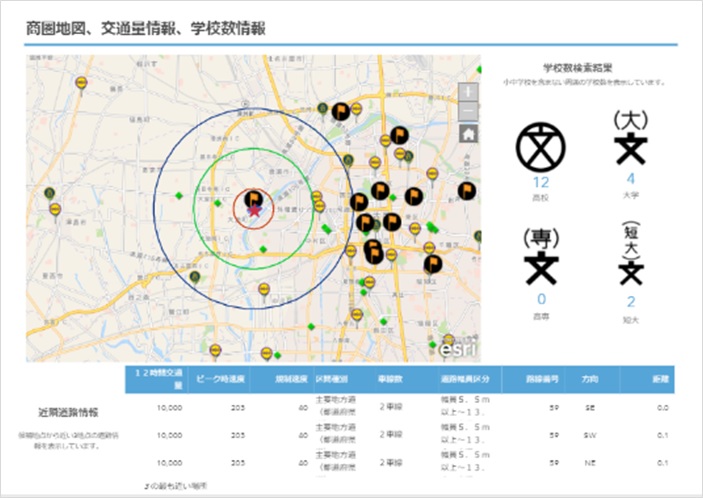
Task: Click the map zoom in plus button
Action: coord(469,90)
